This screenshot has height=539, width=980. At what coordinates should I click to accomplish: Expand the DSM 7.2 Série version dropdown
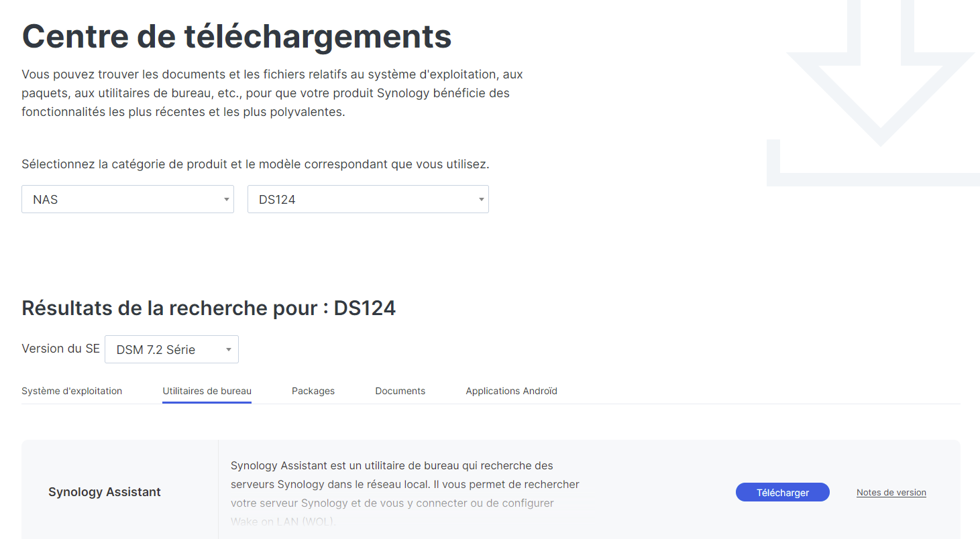[x=172, y=349]
